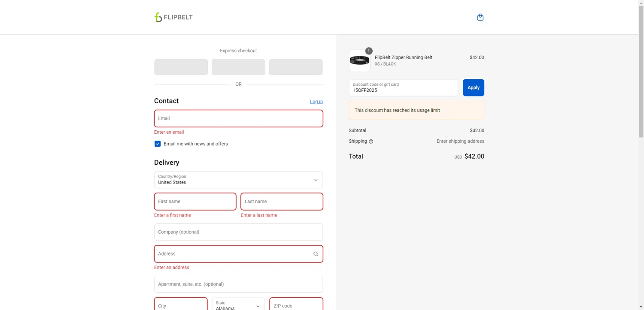The width and height of the screenshot is (644, 310).
Task: Click the Subtotal label
Action: pos(358,130)
